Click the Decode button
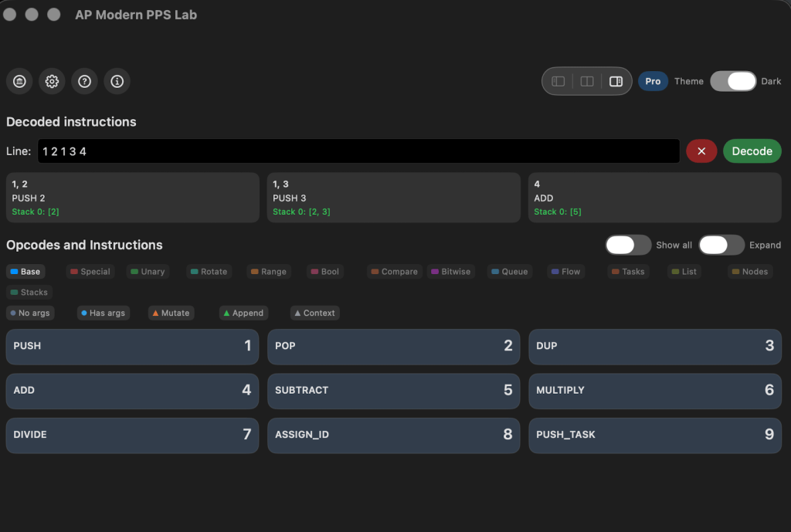 pyautogui.click(x=752, y=151)
